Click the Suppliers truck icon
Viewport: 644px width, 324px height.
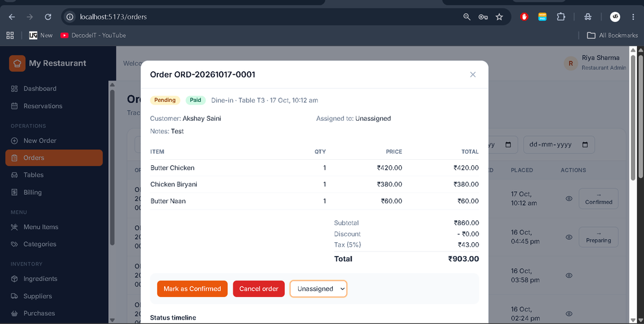coord(14,296)
